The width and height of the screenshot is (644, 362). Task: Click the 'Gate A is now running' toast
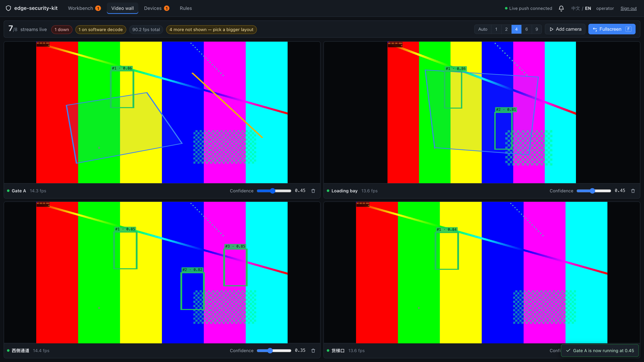[600, 350]
